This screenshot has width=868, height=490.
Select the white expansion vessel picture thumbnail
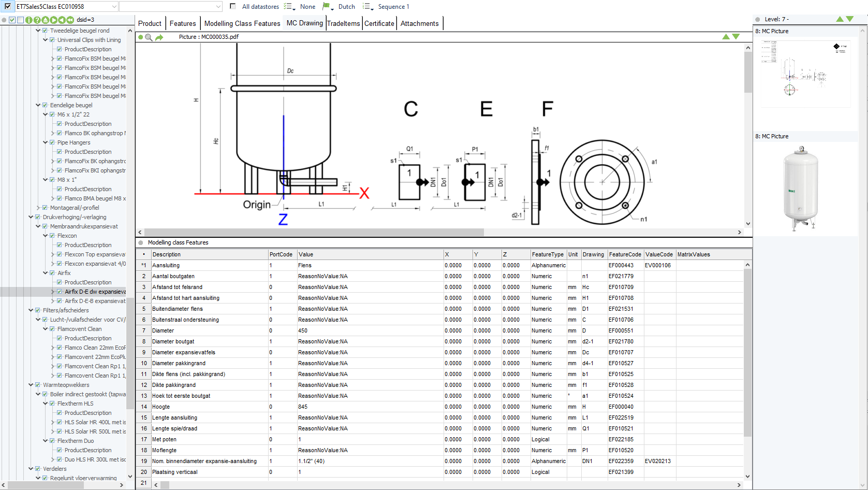(801, 189)
